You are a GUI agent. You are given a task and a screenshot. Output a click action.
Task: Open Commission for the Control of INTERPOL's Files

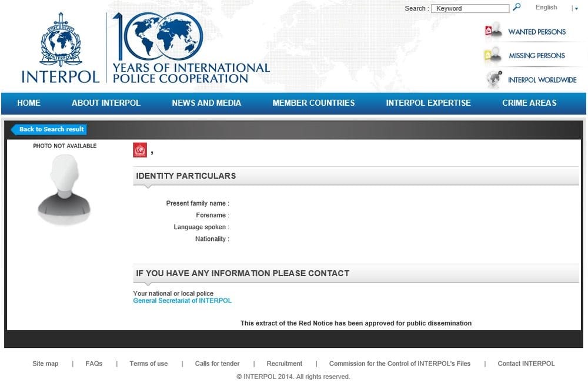point(400,364)
